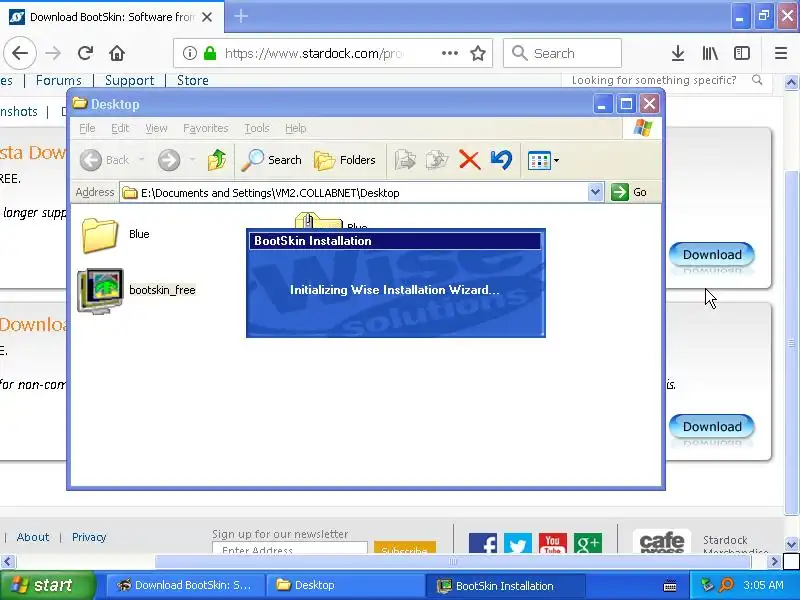The height and width of the screenshot is (600, 800).
Task: Click Firefox Search box
Action: (562, 53)
